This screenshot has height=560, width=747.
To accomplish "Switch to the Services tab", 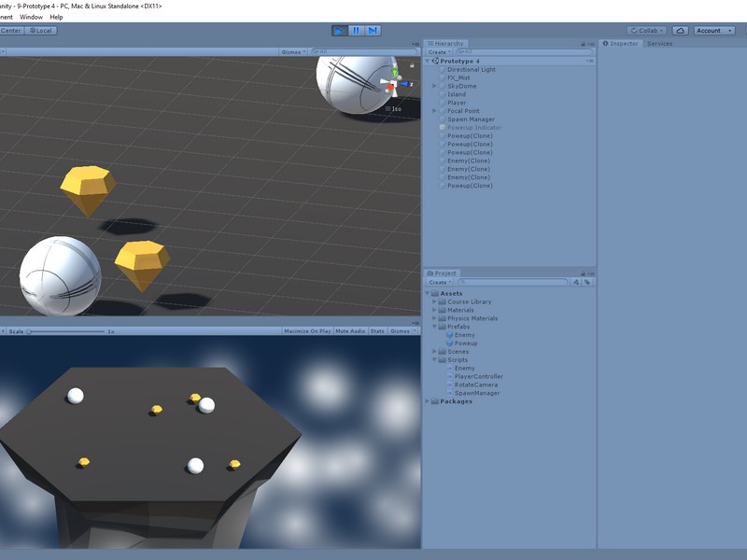I will click(659, 44).
